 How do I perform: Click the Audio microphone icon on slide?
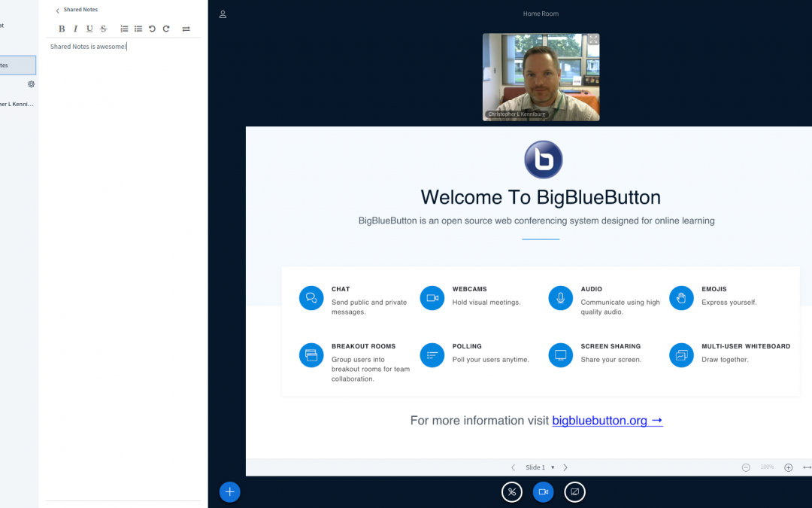(560, 298)
